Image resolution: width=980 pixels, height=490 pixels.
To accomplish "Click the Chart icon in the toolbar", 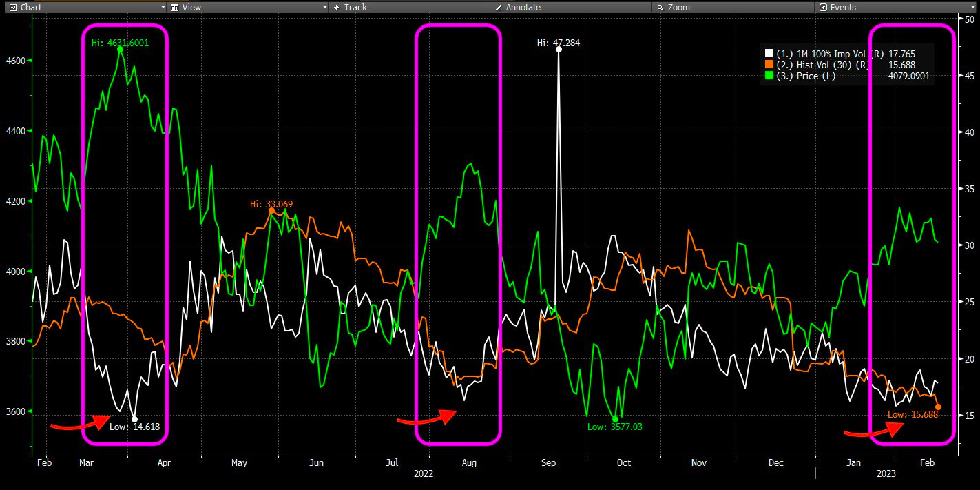I will 12,7.
